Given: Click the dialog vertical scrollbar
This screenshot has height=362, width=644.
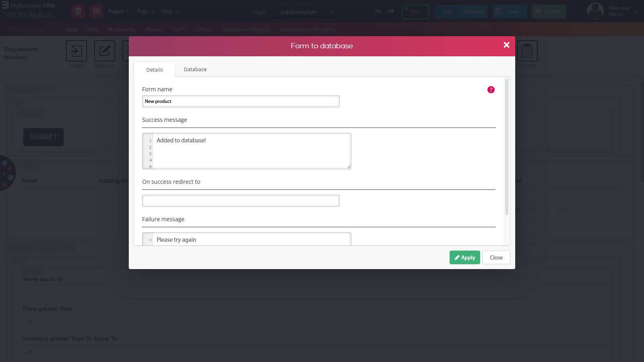Looking at the screenshot, I should (x=507, y=147).
